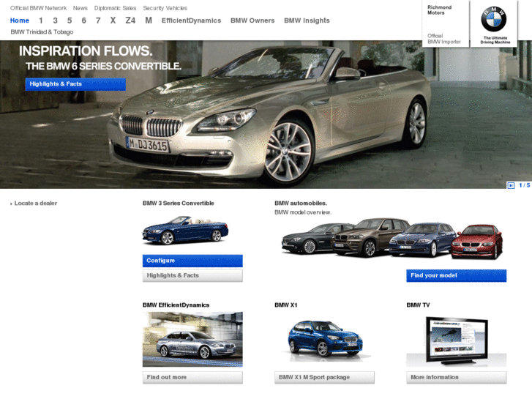This screenshot has height=399, width=532.
Task: Click More information under BMW TV
Action: (x=457, y=377)
